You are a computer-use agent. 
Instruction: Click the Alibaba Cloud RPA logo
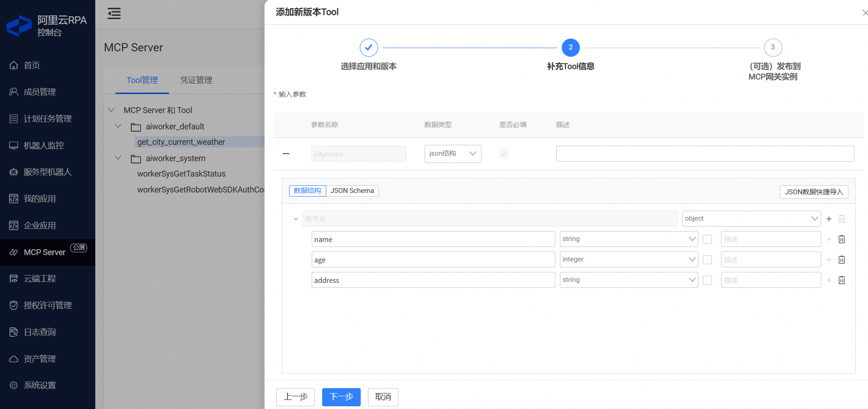(x=19, y=26)
